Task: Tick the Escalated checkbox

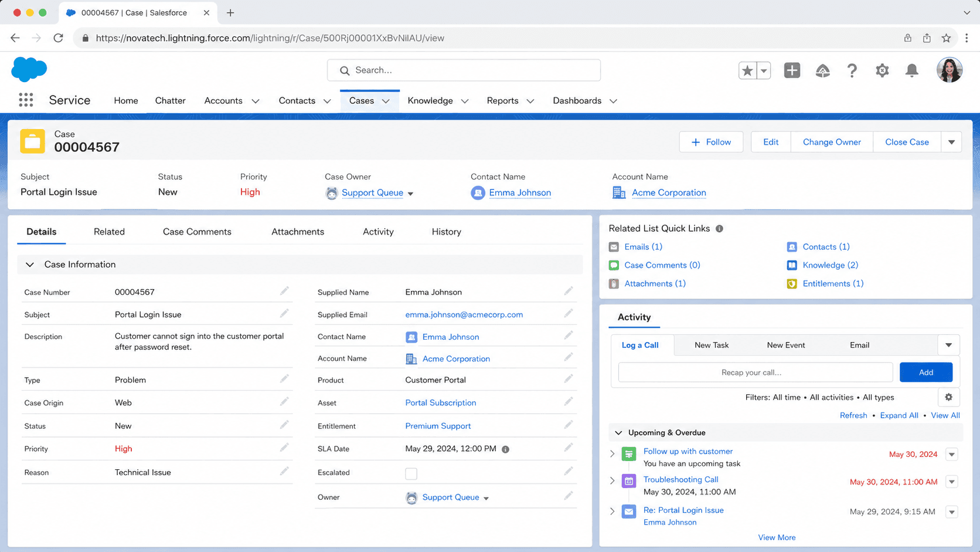Action: pyautogui.click(x=411, y=473)
